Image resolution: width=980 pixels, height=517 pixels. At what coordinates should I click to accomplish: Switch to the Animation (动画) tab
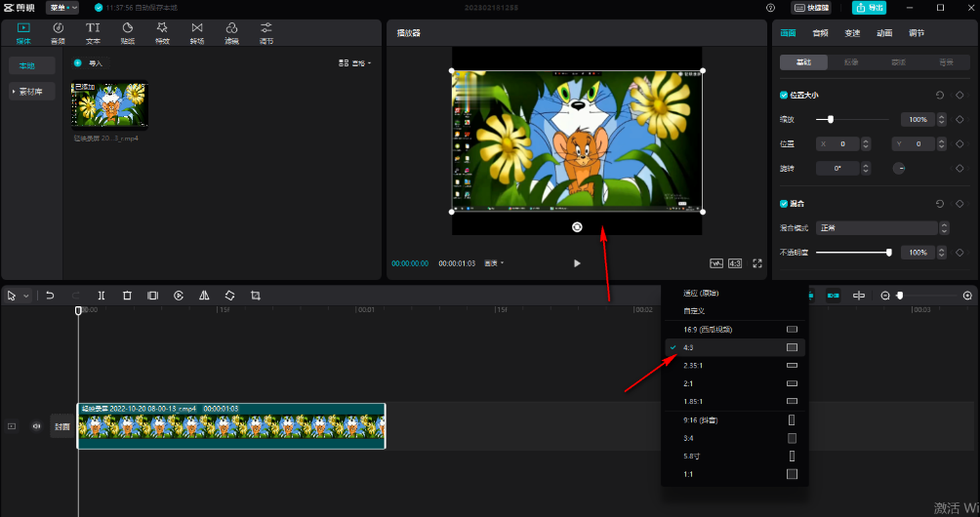(883, 33)
